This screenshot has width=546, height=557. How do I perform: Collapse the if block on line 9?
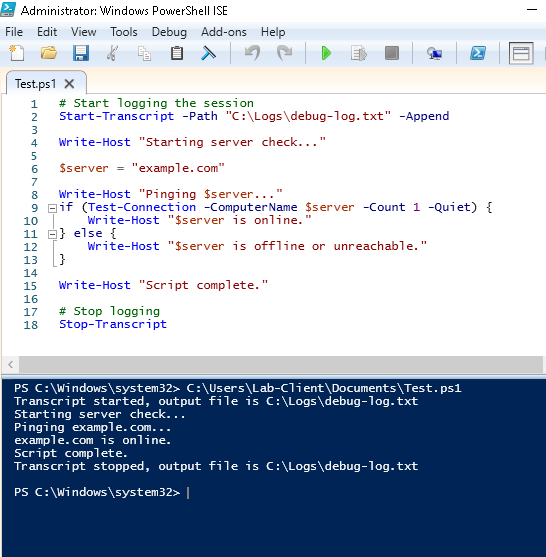52,208
